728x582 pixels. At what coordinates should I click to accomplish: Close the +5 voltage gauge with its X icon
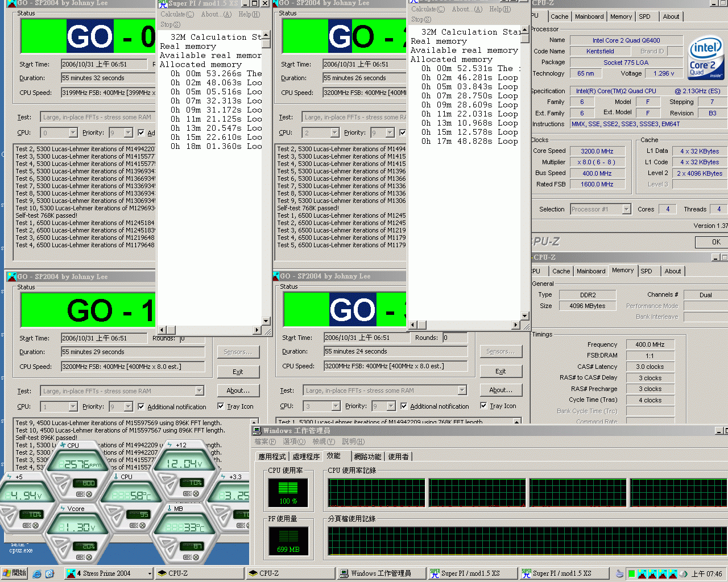click(35, 525)
